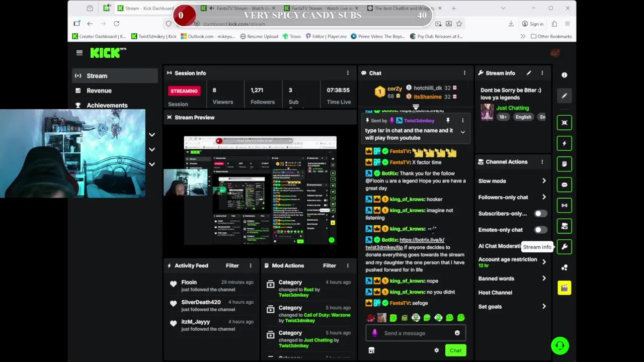Click in the Send a message field

tap(415, 333)
